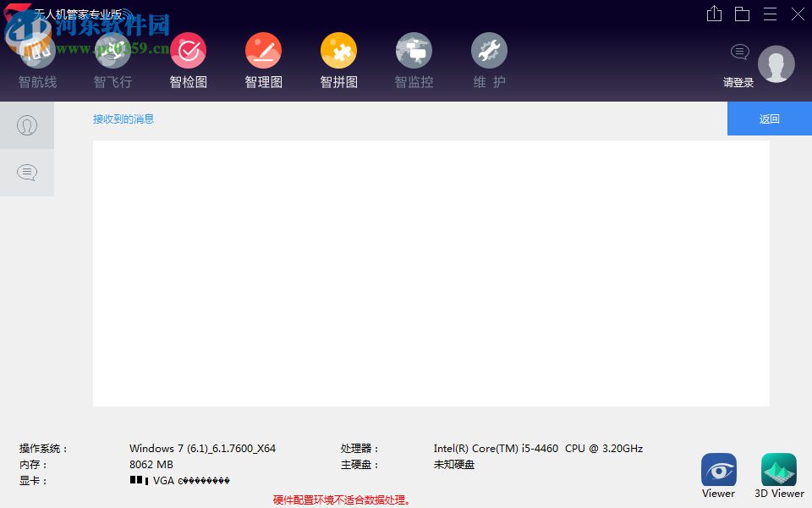Viewport: 812px width, 508px height.
Task: Select the user profile icon in left sidebar
Action: click(27, 125)
